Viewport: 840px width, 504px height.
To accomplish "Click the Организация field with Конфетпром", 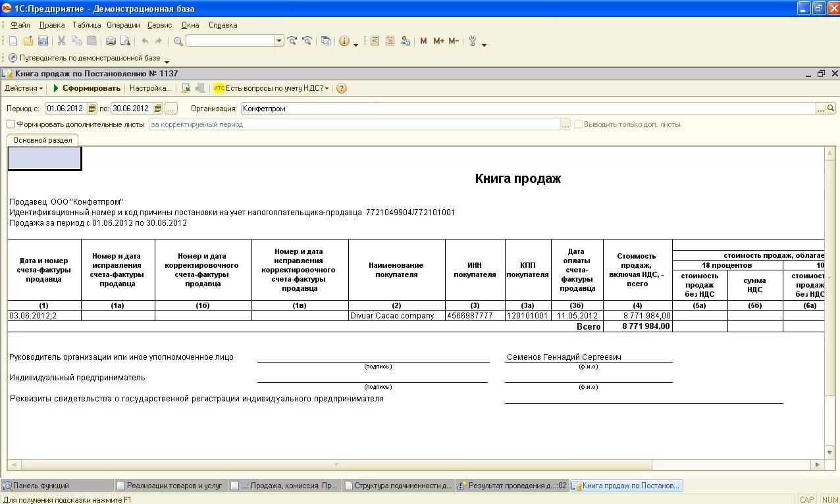I will (x=528, y=108).
